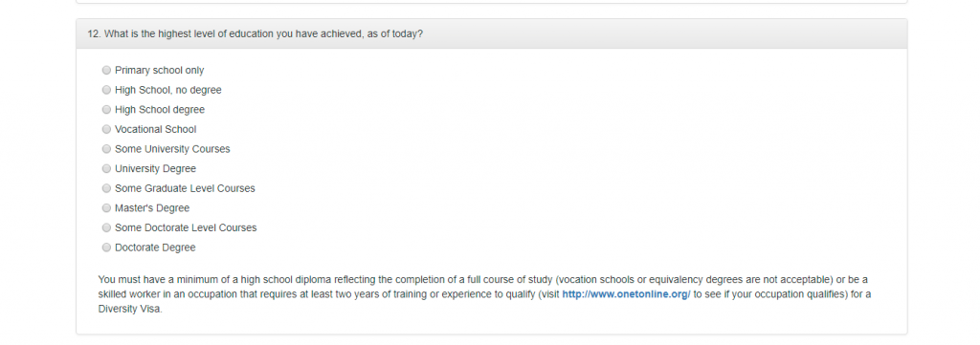Click the 'University Degree' label text

(155, 168)
